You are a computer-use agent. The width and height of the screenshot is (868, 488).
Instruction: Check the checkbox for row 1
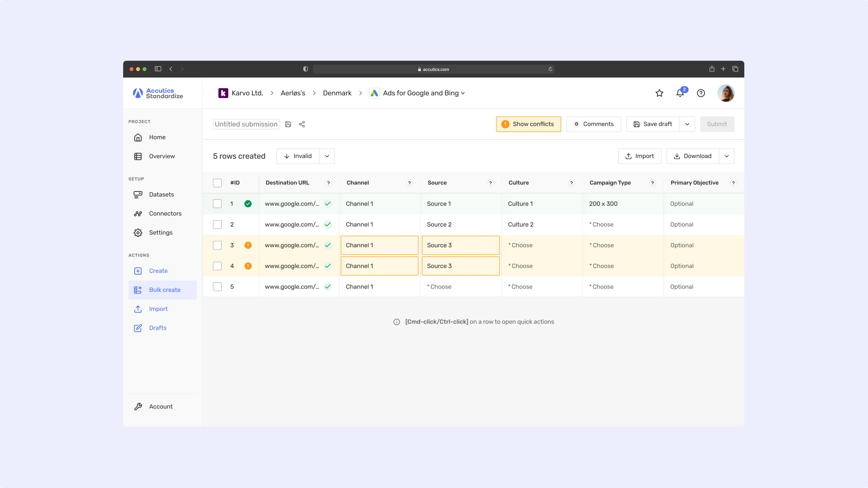tap(217, 204)
